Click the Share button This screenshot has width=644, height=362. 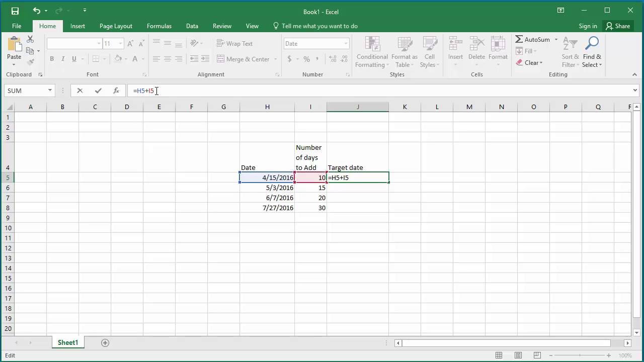(618, 26)
